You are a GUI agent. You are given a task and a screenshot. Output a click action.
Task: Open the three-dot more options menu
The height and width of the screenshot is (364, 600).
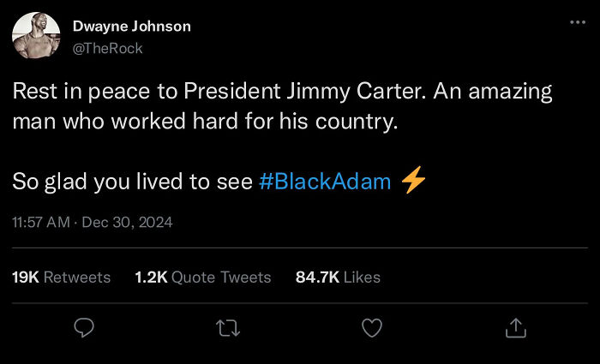579,21
